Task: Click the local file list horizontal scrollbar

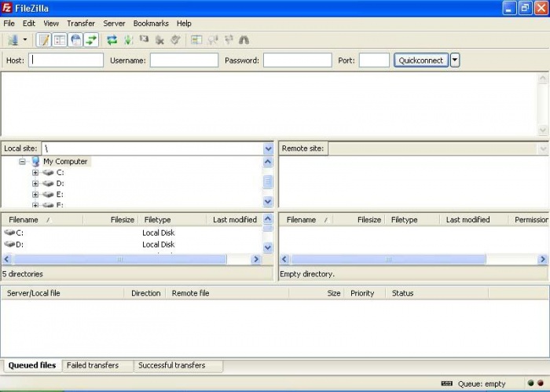Action: click(x=120, y=258)
